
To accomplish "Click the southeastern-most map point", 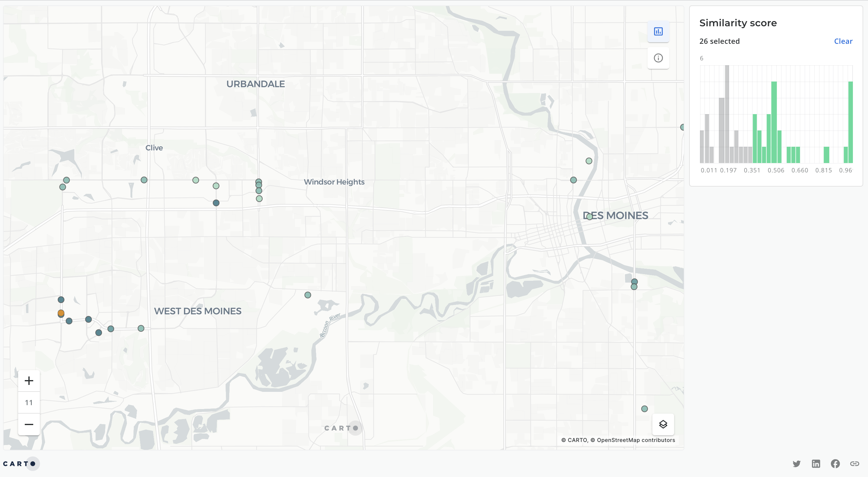I will pyautogui.click(x=644, y=408).
